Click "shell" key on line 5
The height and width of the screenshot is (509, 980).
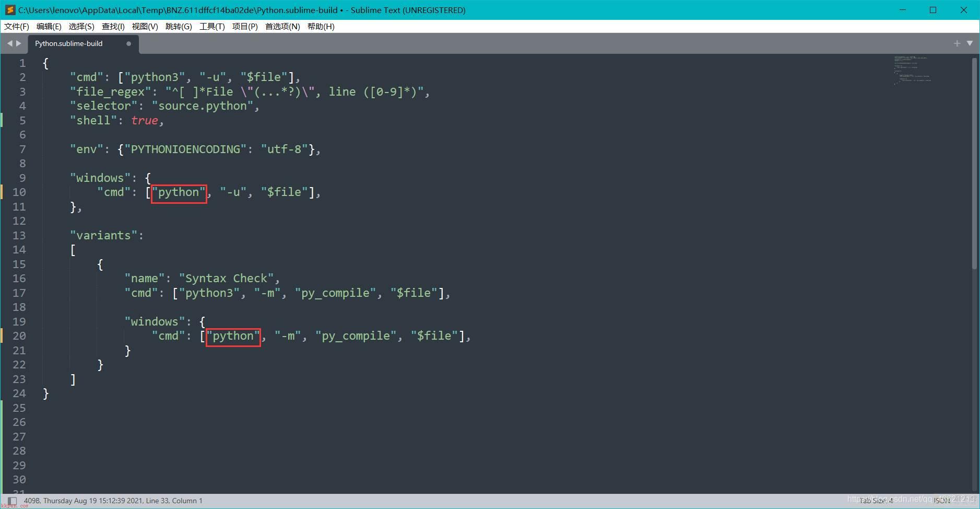click(93, 121)
